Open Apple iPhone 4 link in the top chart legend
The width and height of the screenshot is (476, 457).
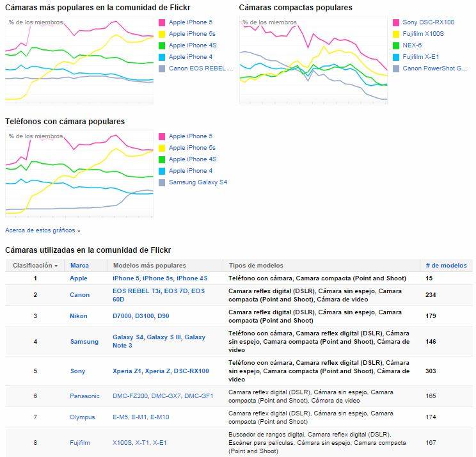(x=191, y=57)
